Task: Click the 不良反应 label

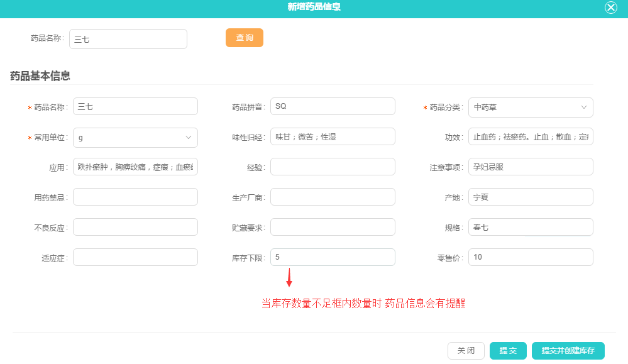Action: 50,228
